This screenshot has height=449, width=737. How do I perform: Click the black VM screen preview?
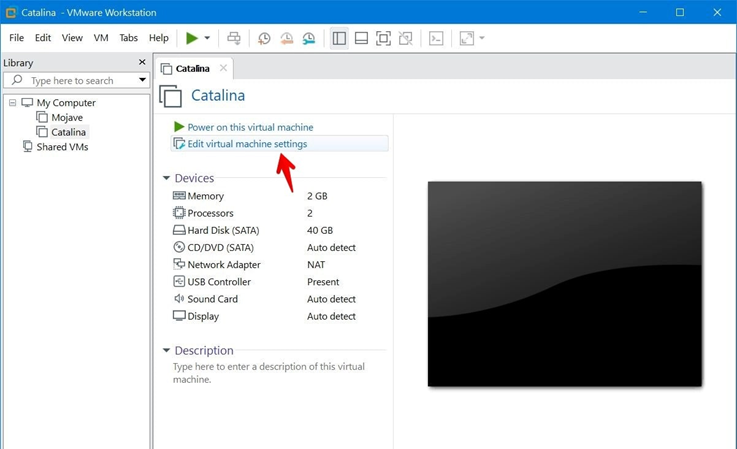click(x=565, y=284)
